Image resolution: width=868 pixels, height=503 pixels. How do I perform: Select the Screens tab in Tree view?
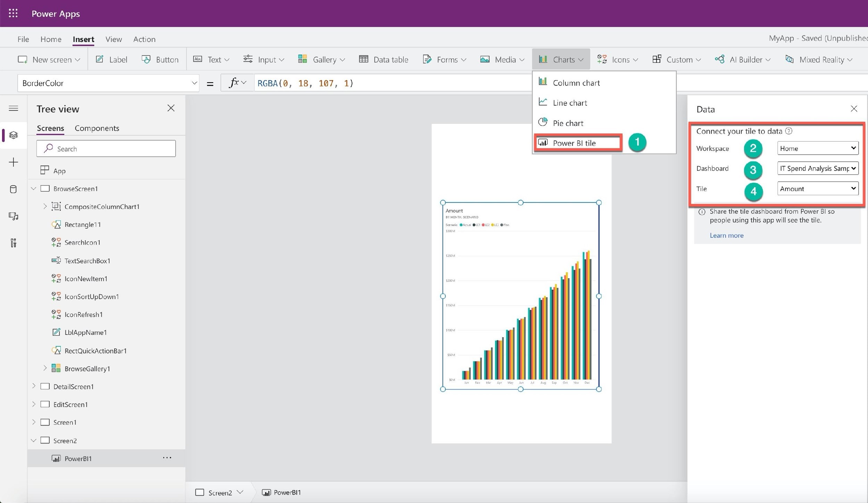[x=50, y=128]
